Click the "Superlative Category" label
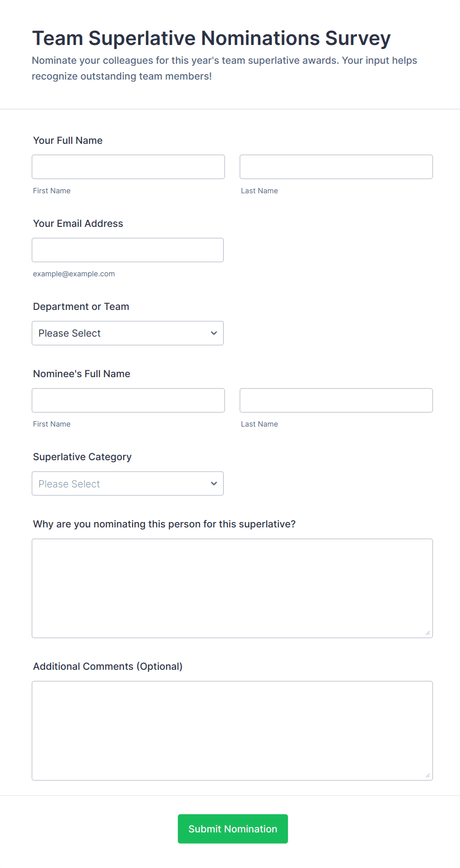460x868 pixels. point(82,457)
